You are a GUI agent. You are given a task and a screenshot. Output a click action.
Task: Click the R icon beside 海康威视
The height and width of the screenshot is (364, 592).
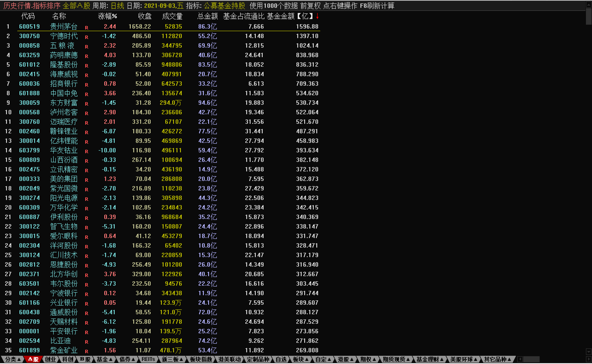[87, 75]
